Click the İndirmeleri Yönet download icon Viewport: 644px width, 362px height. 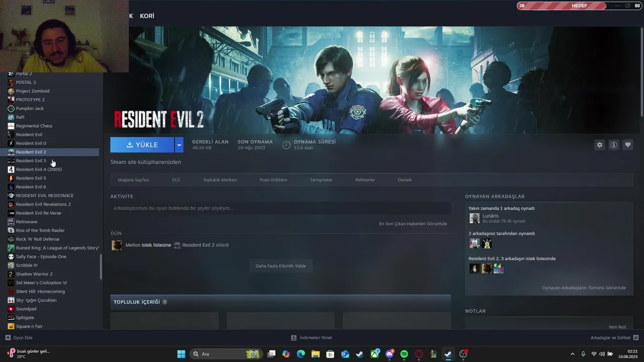294,338
